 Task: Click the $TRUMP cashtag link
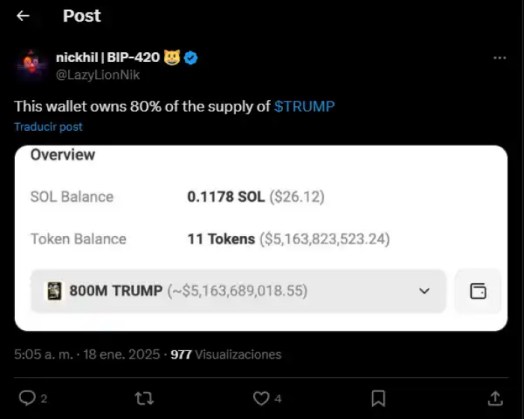pos(304,107)
